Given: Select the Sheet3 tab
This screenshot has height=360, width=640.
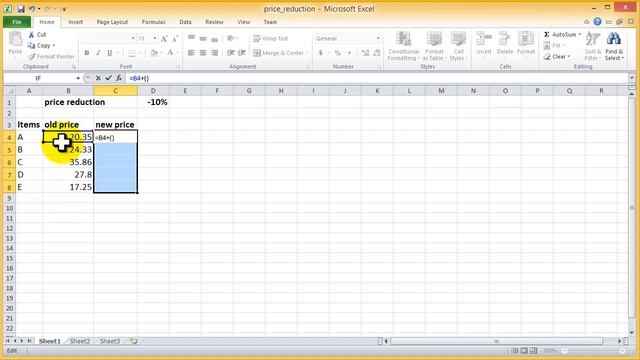Looking at the screenshot, I should click(x=110, y=341).
